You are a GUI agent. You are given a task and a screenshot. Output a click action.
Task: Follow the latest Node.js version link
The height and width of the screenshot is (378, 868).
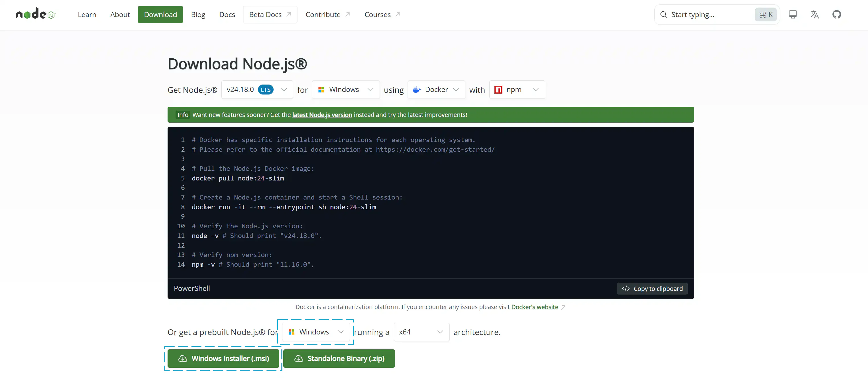(x=322, y=115)
